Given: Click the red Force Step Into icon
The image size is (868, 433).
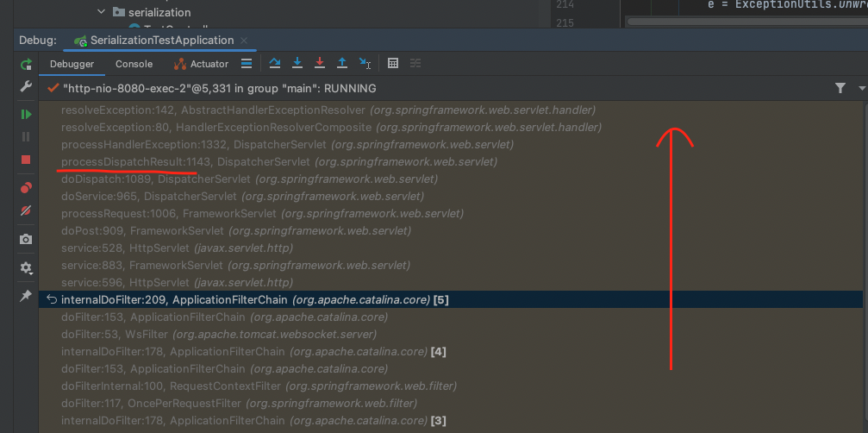Looking at the screenshot, I should 320,63.
